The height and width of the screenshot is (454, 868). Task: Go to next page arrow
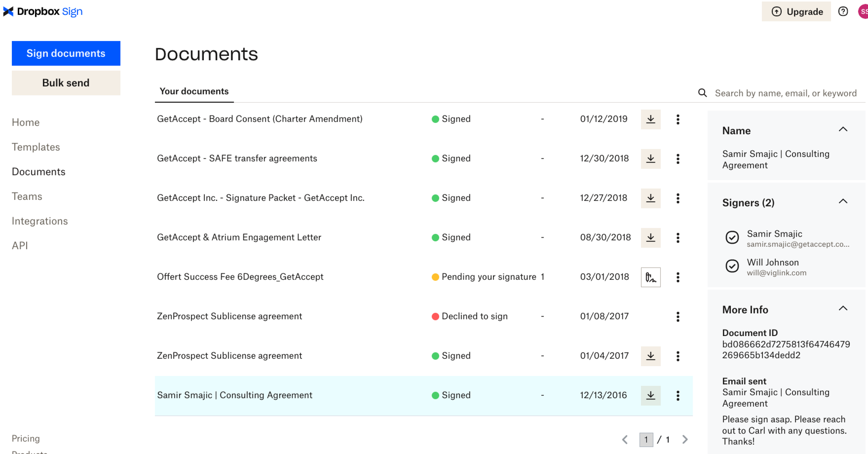(x=685, y=440)
